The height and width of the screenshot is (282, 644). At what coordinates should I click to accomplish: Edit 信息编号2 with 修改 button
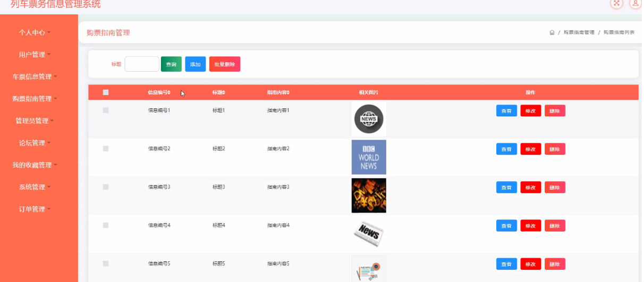(x=531, y=149)
